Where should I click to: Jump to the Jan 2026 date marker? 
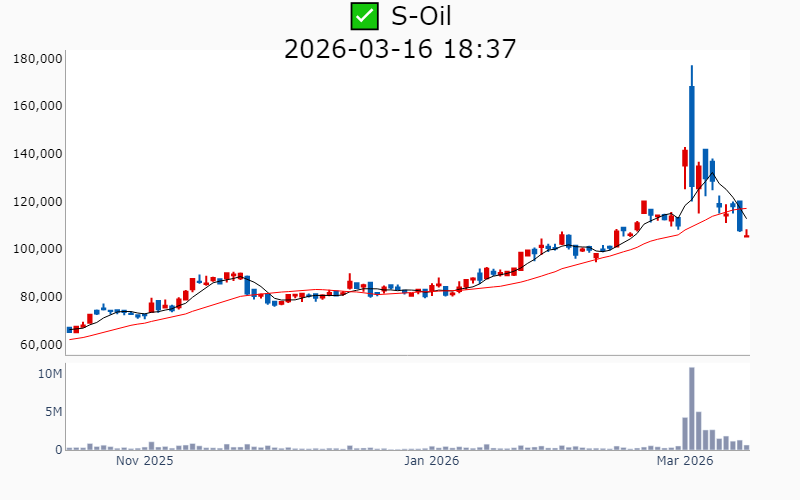[431, 462]
